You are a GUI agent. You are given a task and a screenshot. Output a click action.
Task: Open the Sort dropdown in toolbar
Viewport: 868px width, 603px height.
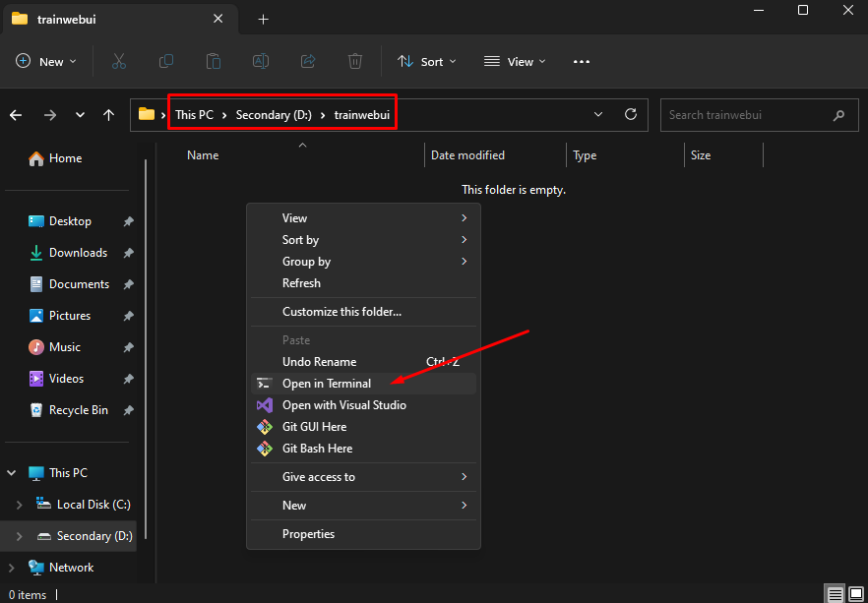[427, 61]
